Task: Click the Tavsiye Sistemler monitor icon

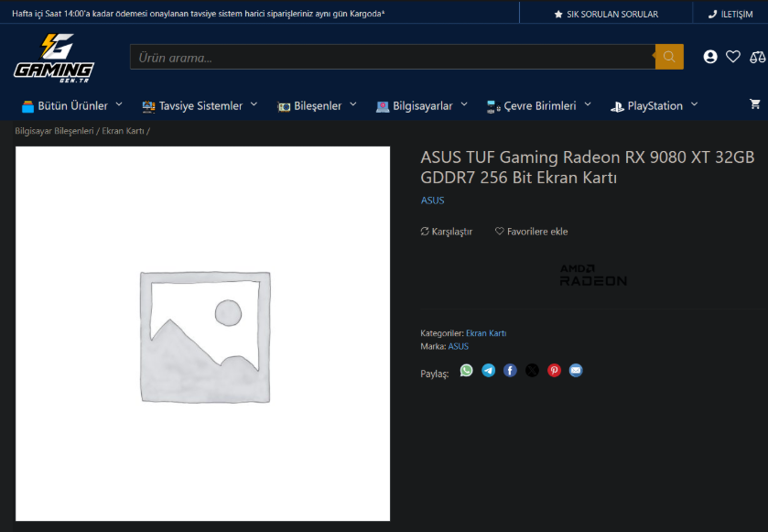Action: click(x=148, y=106)
